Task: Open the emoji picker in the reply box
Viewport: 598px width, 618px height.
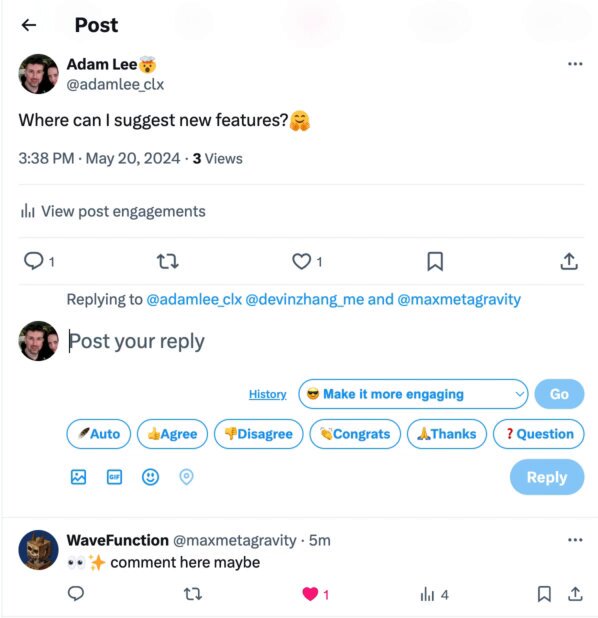Action: coord(150,477)
